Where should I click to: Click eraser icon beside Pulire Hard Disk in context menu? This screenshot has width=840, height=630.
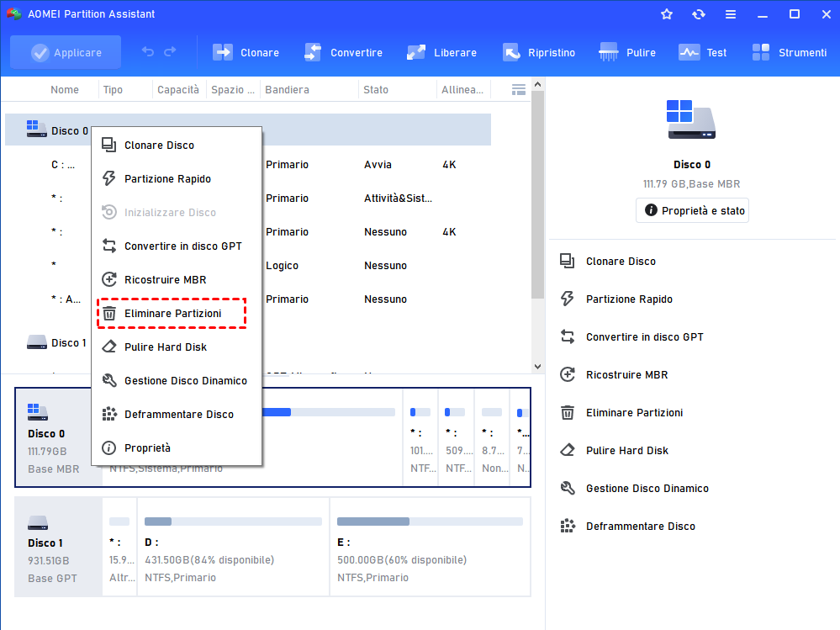pyautogui.click(x=109, y=347)
